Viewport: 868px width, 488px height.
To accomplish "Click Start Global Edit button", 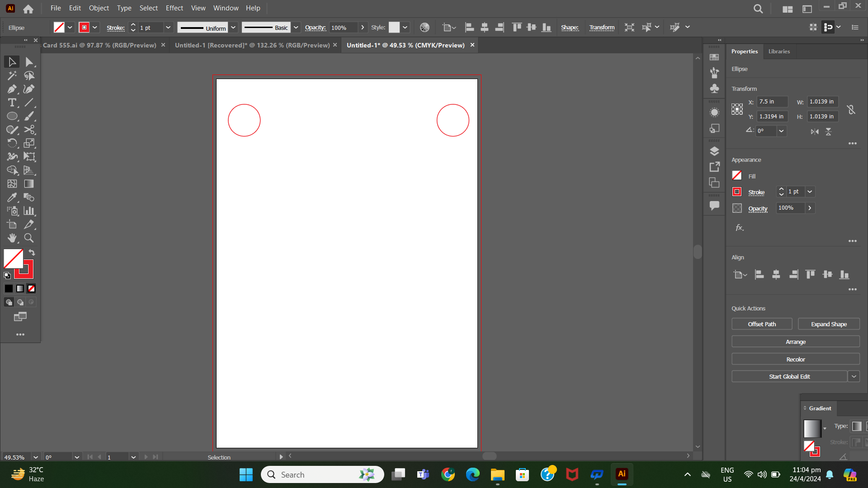I will 789,376.
